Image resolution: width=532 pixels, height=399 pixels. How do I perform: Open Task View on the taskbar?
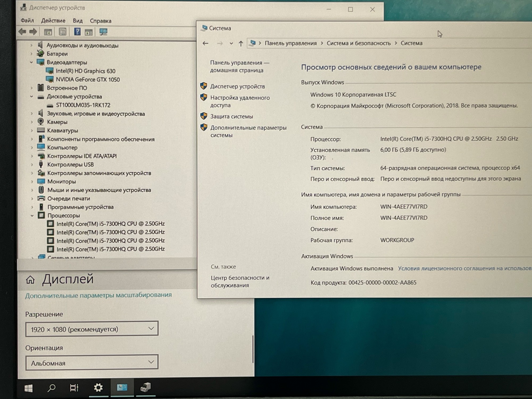(x=74, y=388)
